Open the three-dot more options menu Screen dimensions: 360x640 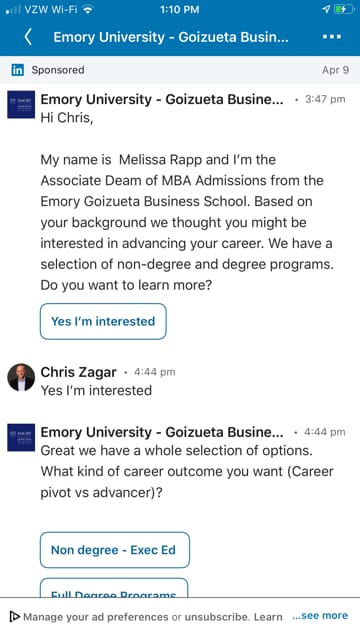tap(331, 37)
